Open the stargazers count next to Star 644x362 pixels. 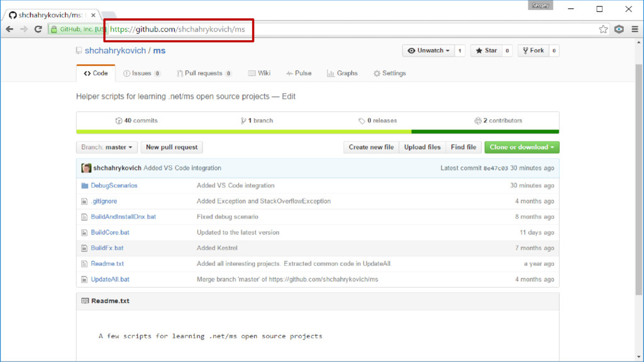coord(508,50)
